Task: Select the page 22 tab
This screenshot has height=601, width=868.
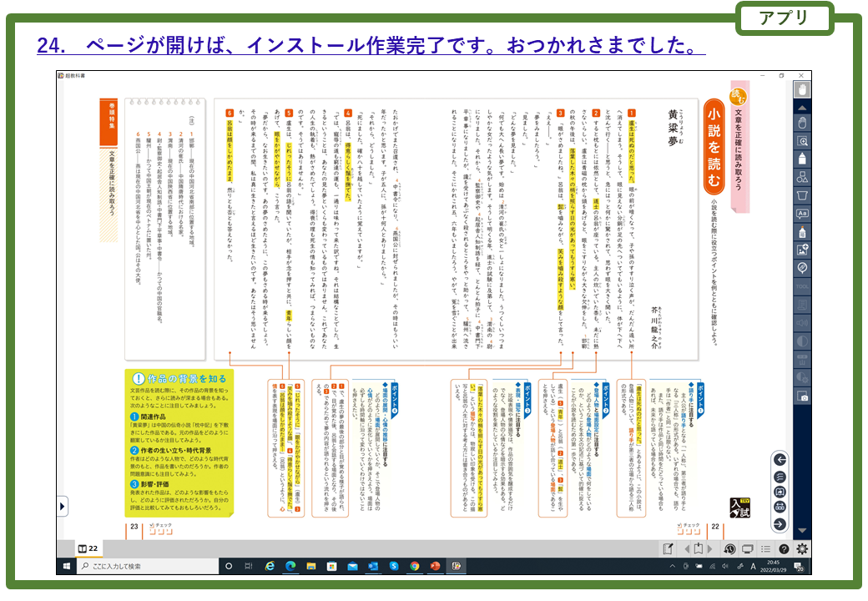Action: [x=88, y=548]
